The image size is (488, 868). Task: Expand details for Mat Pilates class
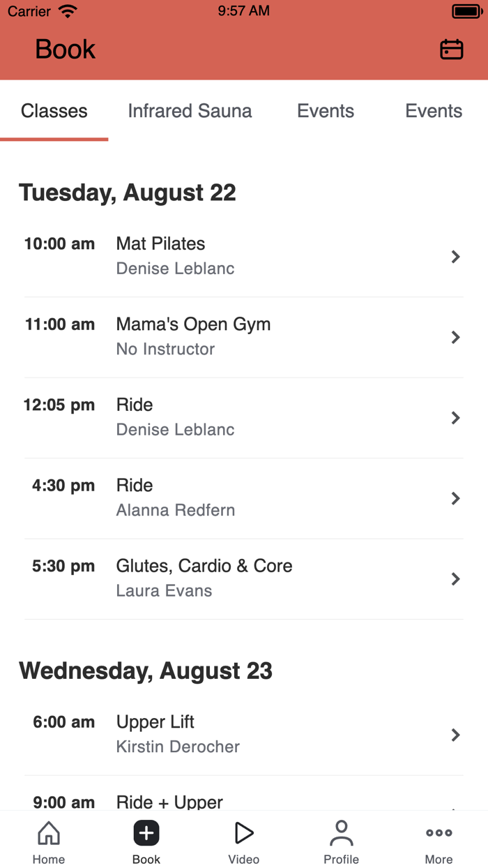456,257
